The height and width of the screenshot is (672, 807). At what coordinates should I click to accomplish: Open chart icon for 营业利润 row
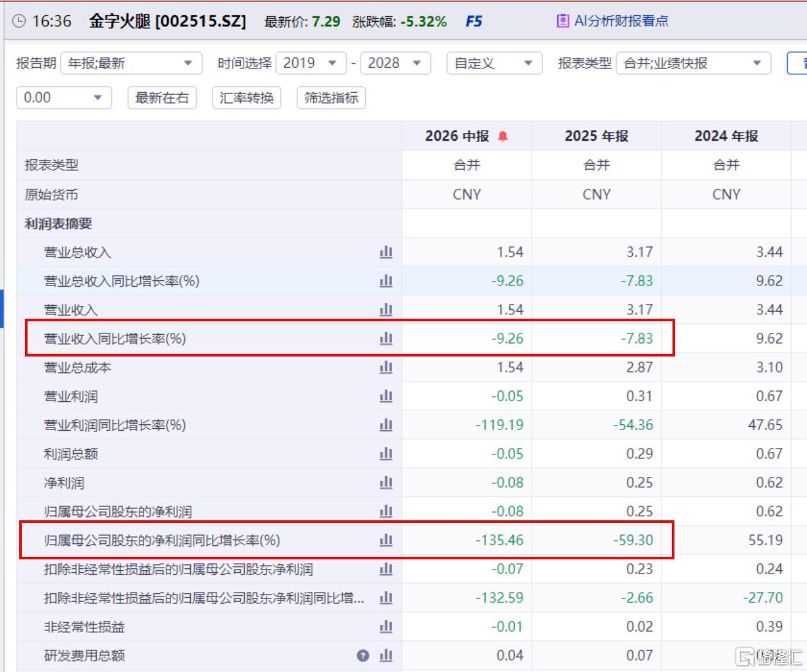386,396
